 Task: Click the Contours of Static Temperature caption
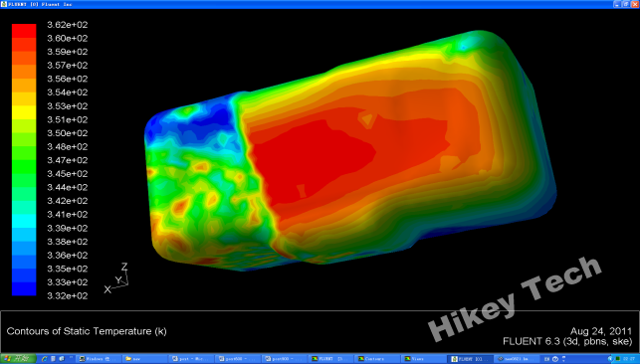(87, 331)
